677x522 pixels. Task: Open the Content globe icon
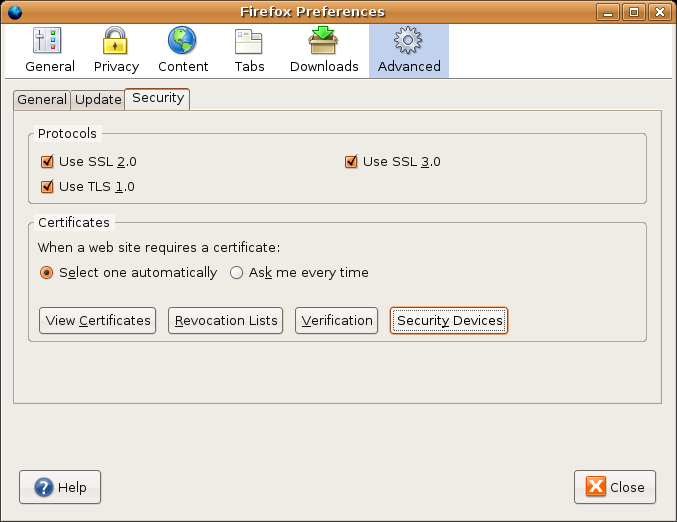click(183, 42)
